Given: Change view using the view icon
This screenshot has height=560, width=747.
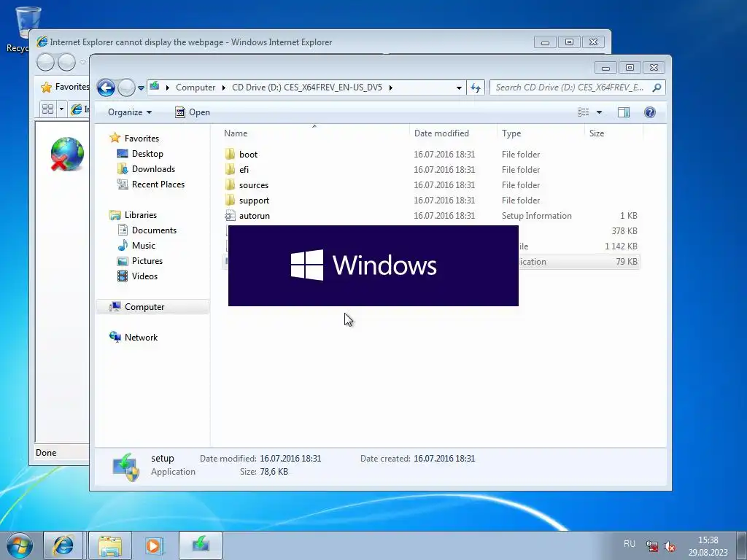Looking at the screenshot, I should tap(583, 112).
